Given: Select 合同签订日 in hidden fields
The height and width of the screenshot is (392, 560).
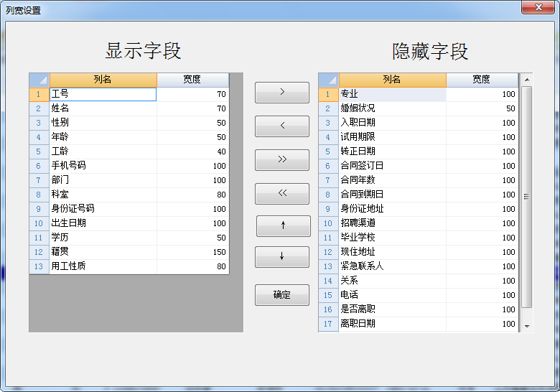Looking at the screenshot, I should (x=392, y=166).
